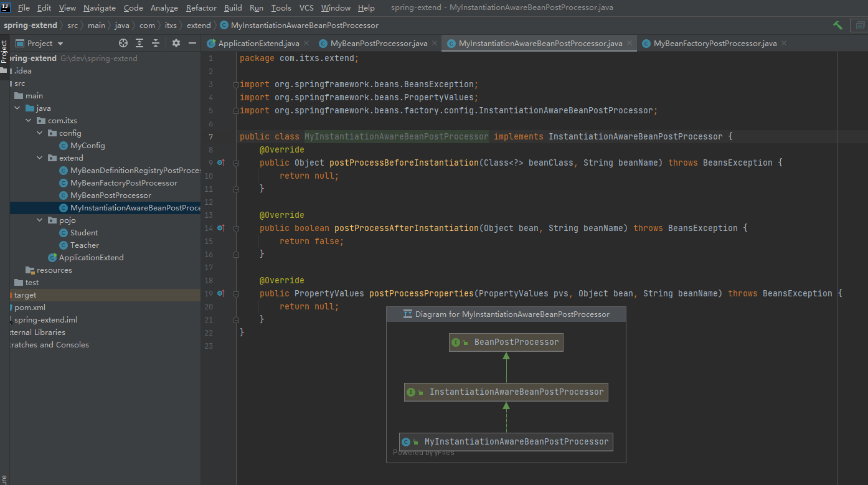Select Teacher class in project tree
The image size is (868, 485).
[x=84, y=245]
